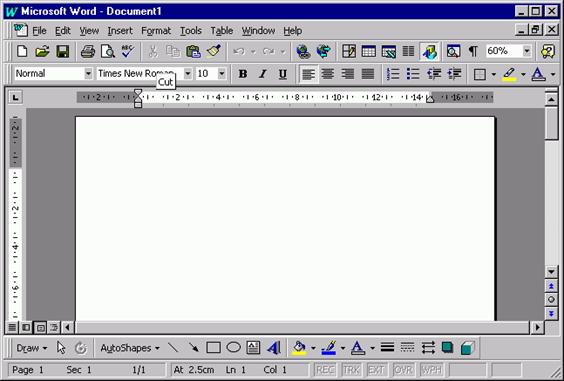Save the document with floppy disk icon
This screenshot has height=381, width=564.
coord(62,51)
